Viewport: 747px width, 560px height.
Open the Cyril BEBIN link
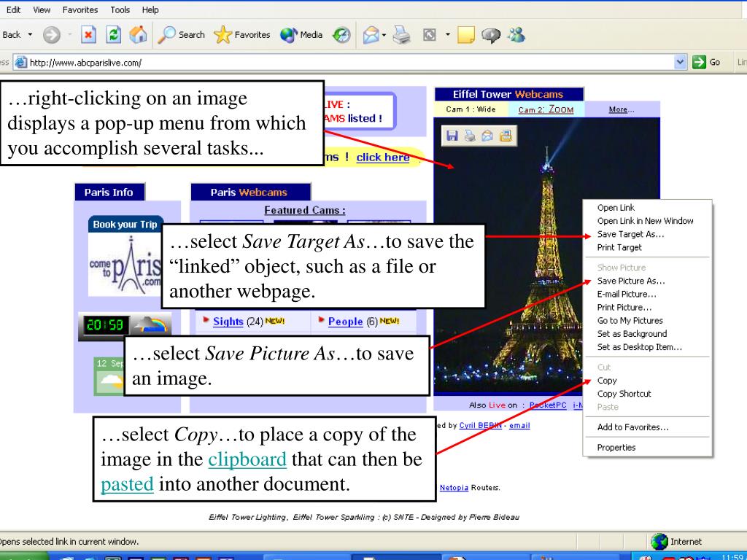click(x=480, y=426)
